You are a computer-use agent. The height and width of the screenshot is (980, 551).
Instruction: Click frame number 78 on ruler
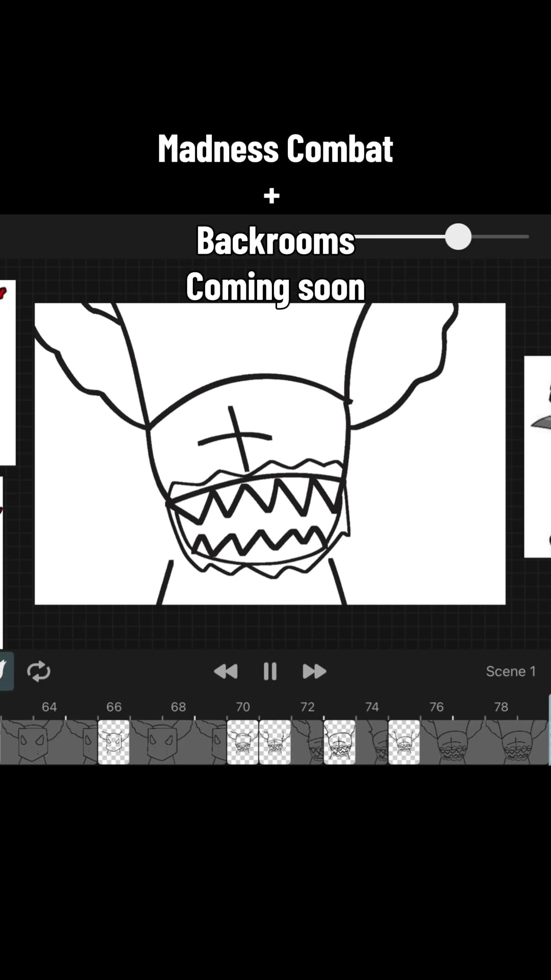pyautogui.click(x=501, y=707)
